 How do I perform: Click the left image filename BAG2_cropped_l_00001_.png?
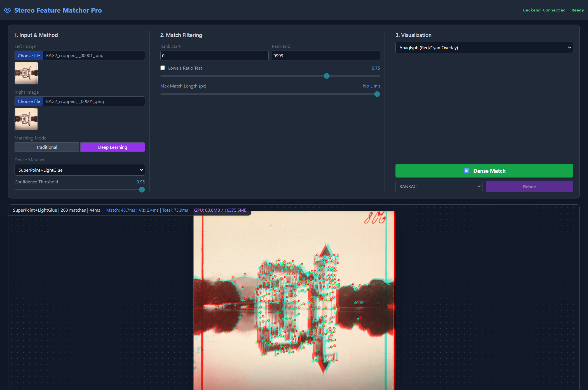75,56
